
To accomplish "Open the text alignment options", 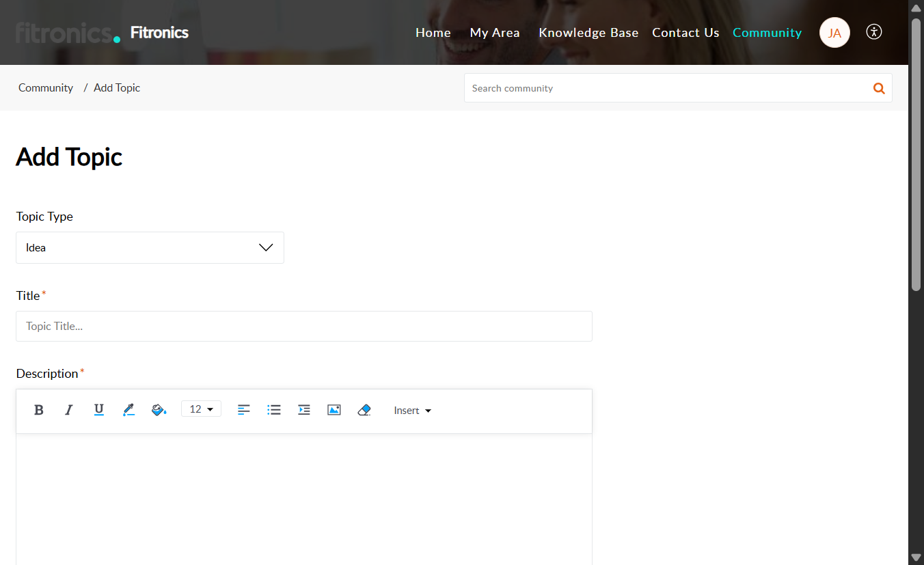I will (x=244, y=410).
